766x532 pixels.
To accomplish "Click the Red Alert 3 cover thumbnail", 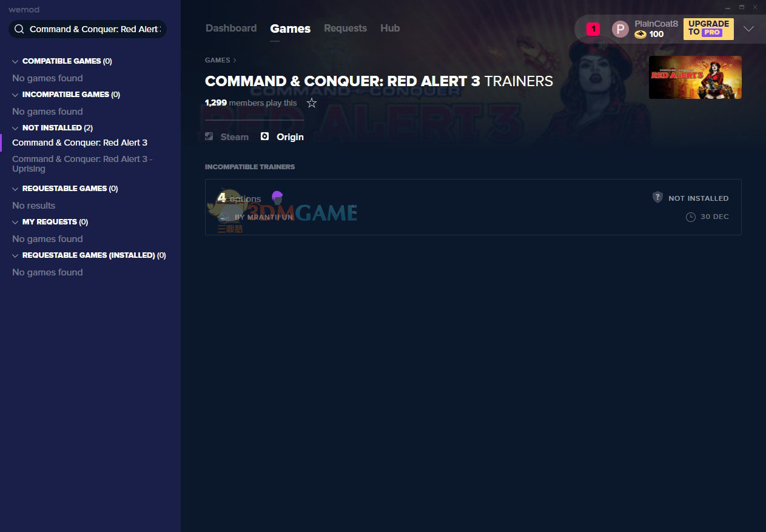I will pos(695,78).
